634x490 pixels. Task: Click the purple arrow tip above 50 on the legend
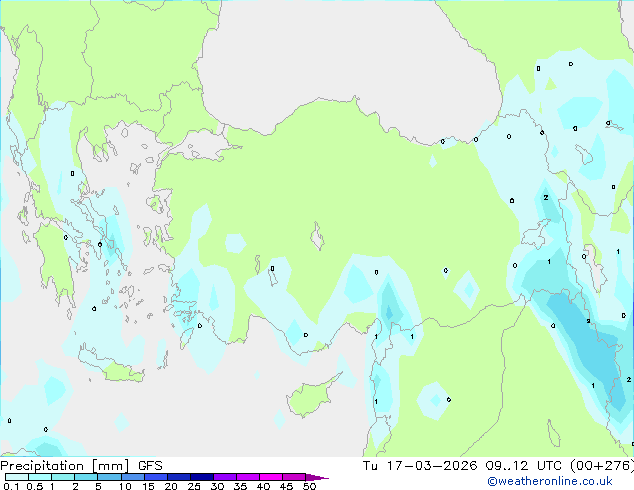coord(317,477)
